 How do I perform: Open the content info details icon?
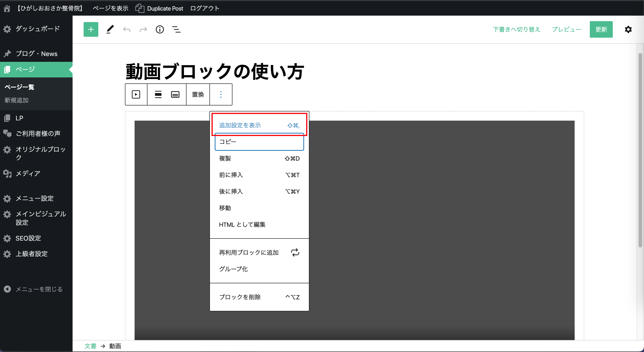(160, 29)
